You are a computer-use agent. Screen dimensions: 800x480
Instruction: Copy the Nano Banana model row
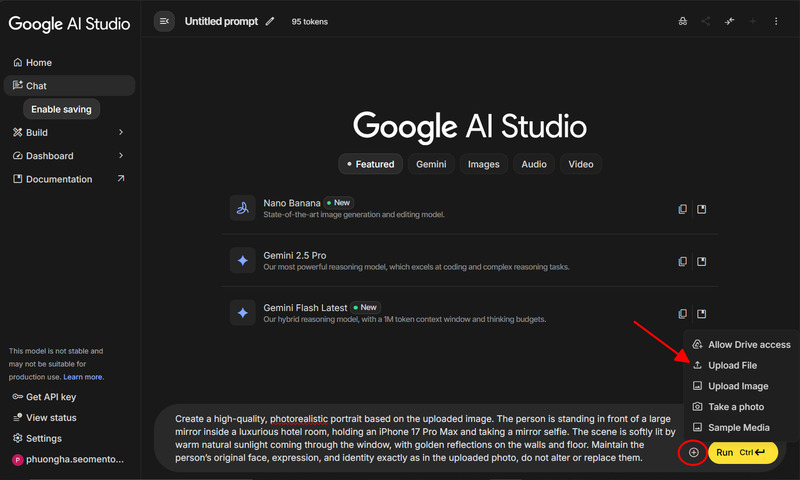pos(682,209)
